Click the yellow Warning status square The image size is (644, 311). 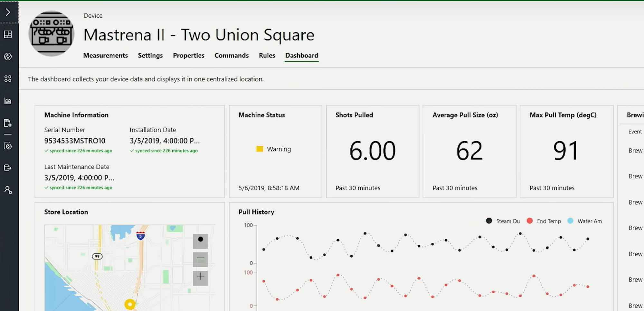coord(260,149)
